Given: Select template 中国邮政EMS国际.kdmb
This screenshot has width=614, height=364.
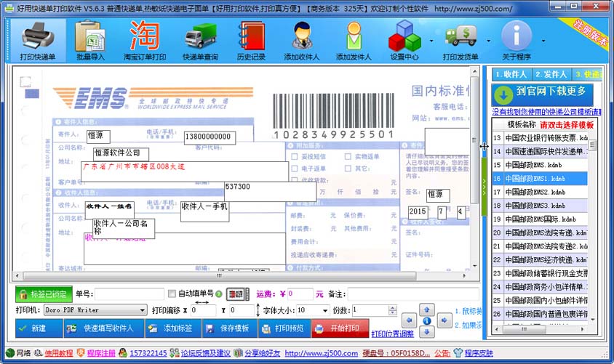Looking at the screenshot, I should [540, 219].
